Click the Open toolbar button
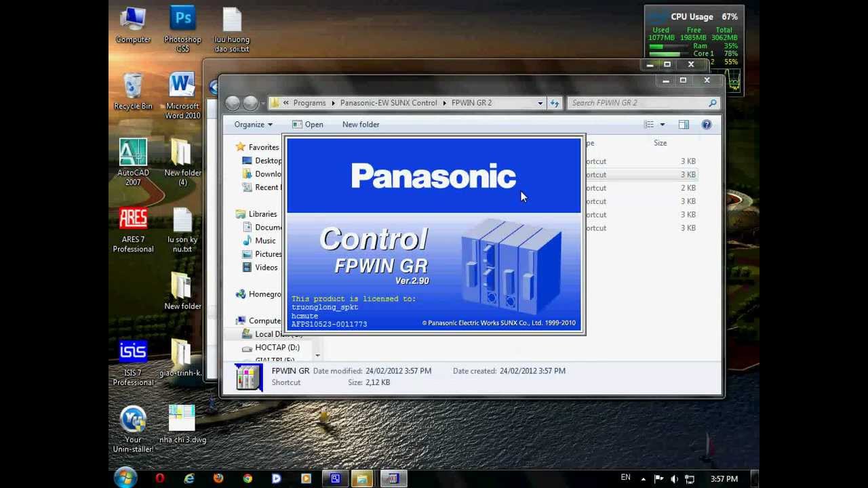Viewport: 868px width, 488px height. 307,125
